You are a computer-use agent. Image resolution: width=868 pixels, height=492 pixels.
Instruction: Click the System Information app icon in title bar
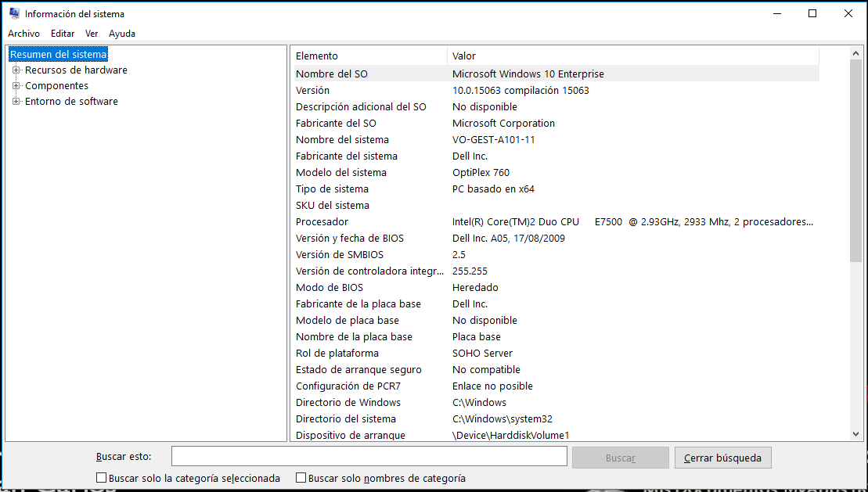coord(14,13)
